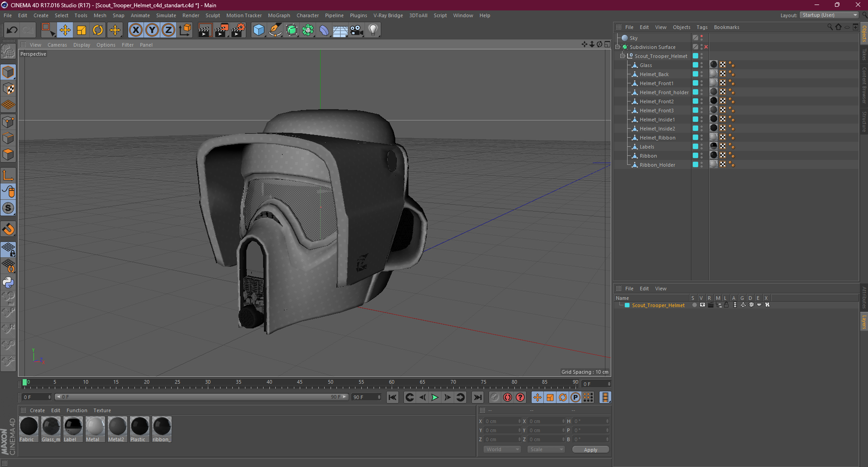Image resolution: width=868 pixels, height=467 pixels.
Task: Select Polygons mode icon in sidebar
Action: (x=9, y=155)
